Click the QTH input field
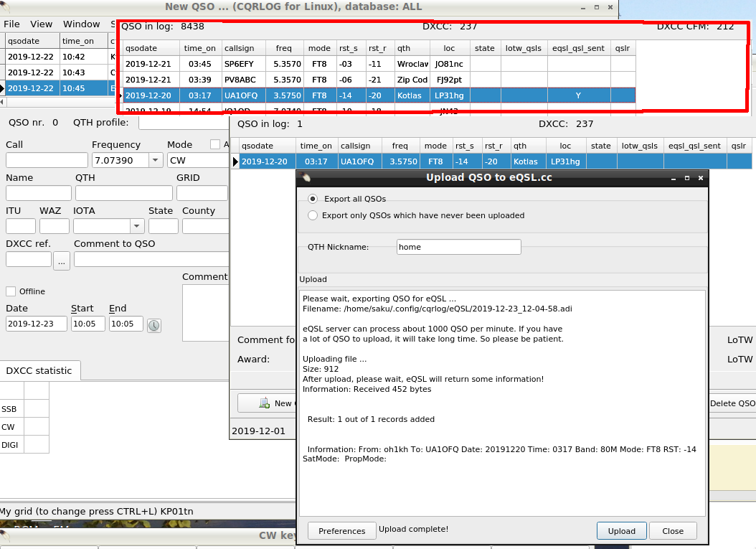This screenshot has height=549, width=756. (124, 193)
